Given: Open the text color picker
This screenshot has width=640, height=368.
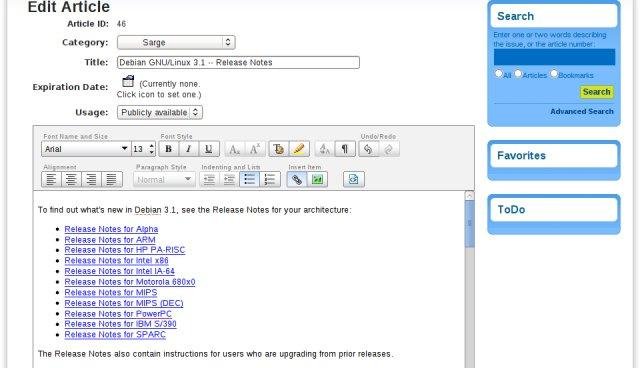Looking at the screenshot, I should pyautogui.click(x=279, y=149).
